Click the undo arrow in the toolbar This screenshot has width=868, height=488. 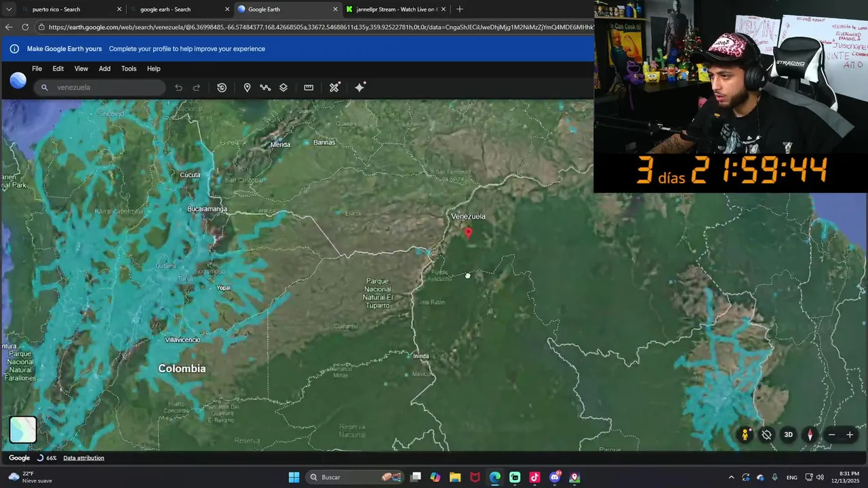pyautogui.click(x=178, y=87)
